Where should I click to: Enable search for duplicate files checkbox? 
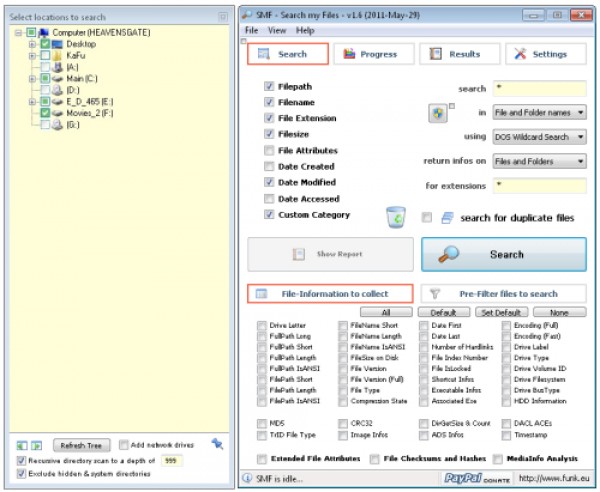pyautogui.click(x=426, y=217)
